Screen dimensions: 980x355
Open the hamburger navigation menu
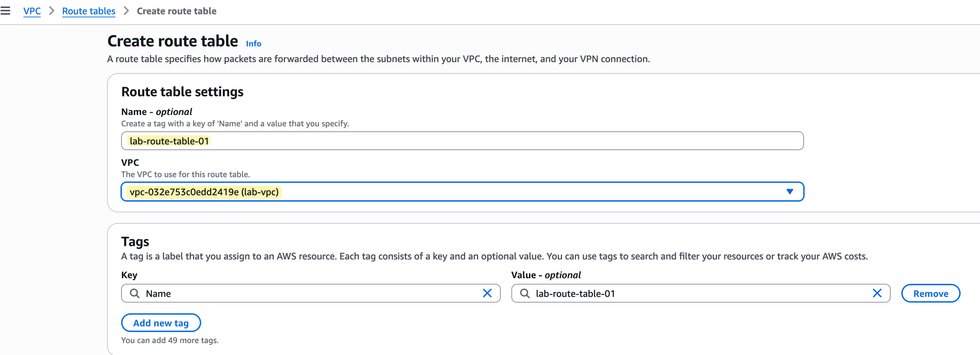pyautogui.click(x=5, y=11)
